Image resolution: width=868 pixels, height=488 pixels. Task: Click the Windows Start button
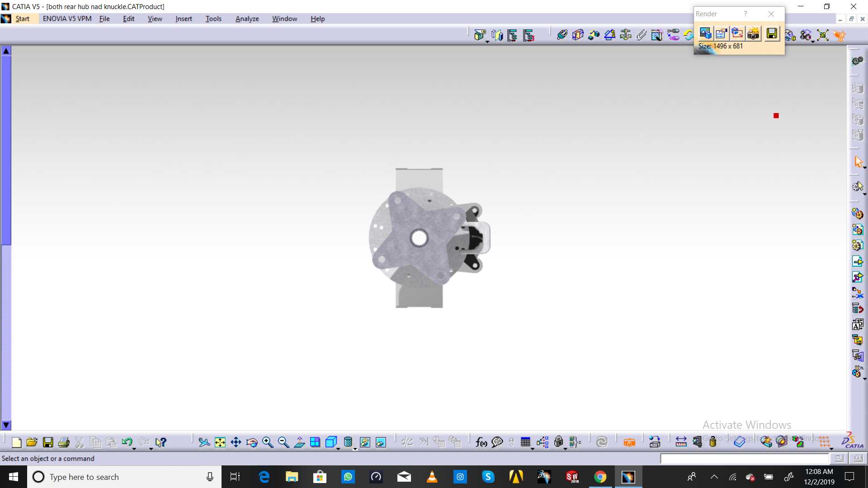14,477
